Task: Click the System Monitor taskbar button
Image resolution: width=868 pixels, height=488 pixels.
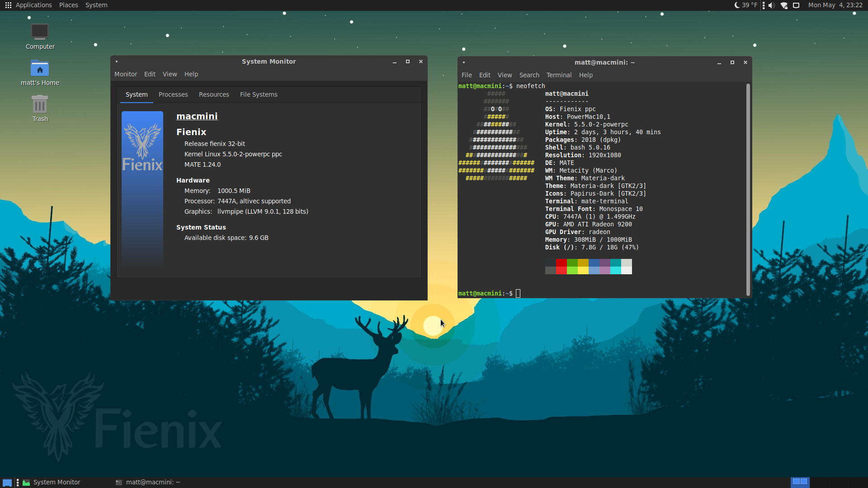Action: tap(57, 482)
